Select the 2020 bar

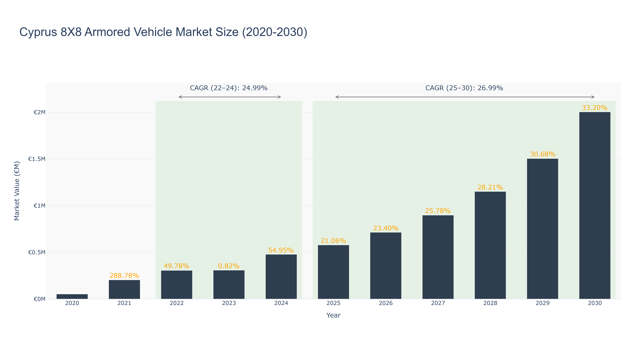pyautogui.click(x=72, y=296)
